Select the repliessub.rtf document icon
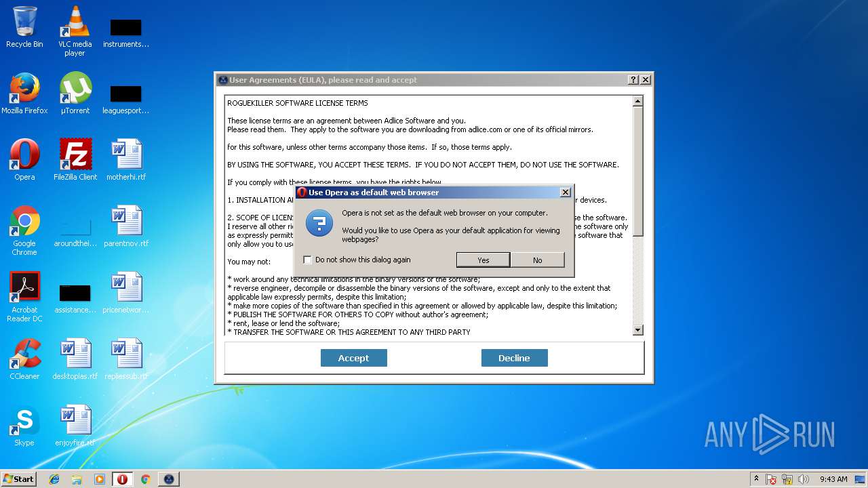The width and height of the screenshot is (868, 488). pyautogui.click(x=126, y=360)
